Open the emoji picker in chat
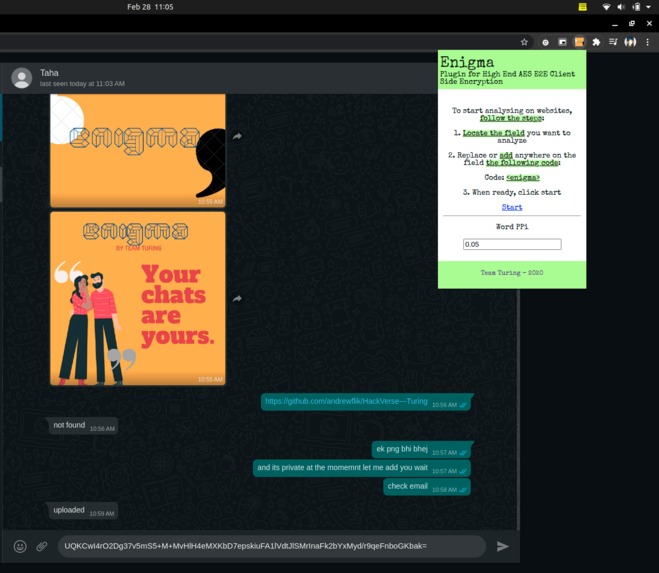 coord(20,546)
